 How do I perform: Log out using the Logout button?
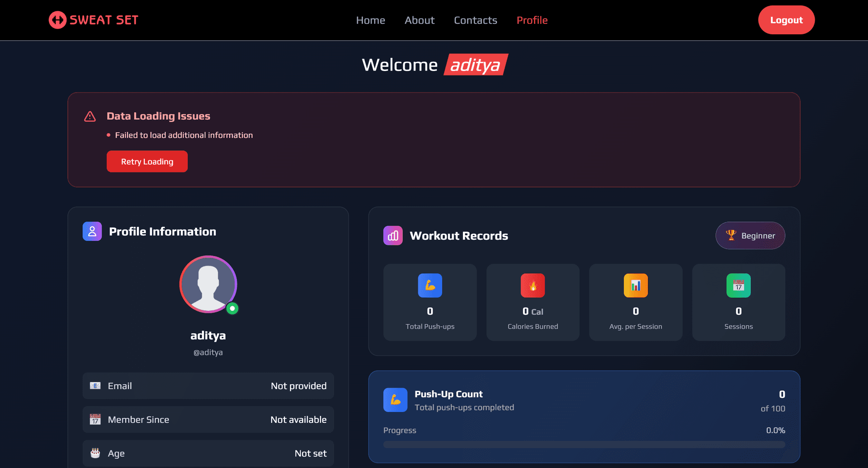786,20
